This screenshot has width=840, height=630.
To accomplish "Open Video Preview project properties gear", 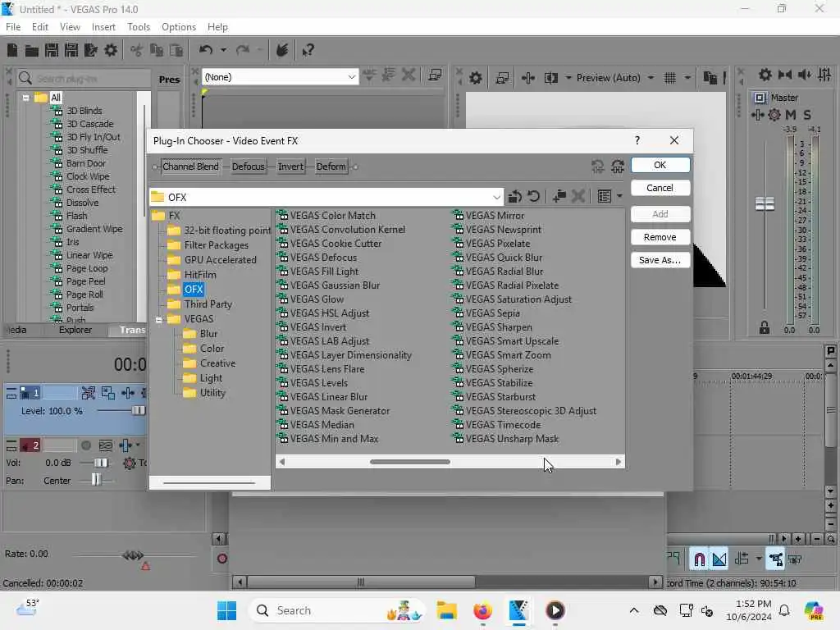I will click(x=475, y=78).
